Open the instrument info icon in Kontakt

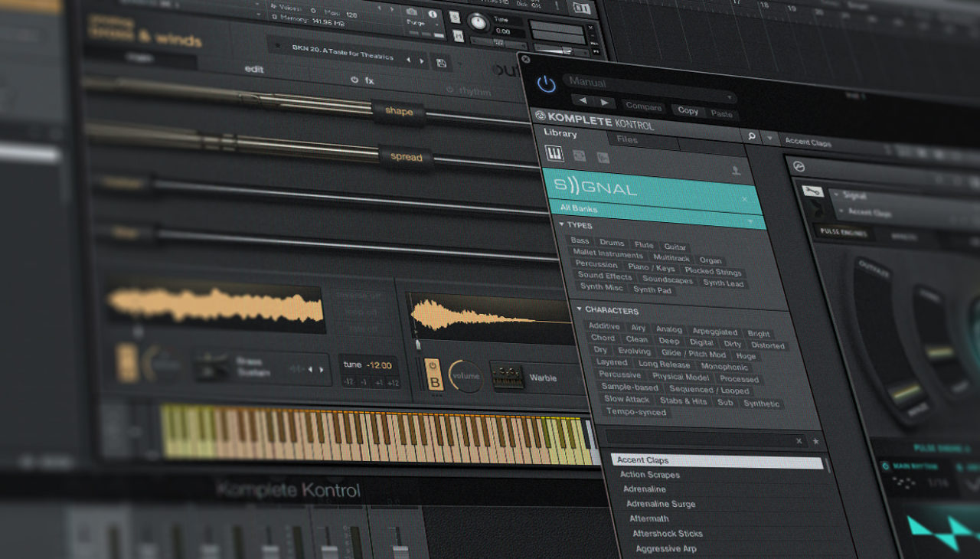pos(432,14)
